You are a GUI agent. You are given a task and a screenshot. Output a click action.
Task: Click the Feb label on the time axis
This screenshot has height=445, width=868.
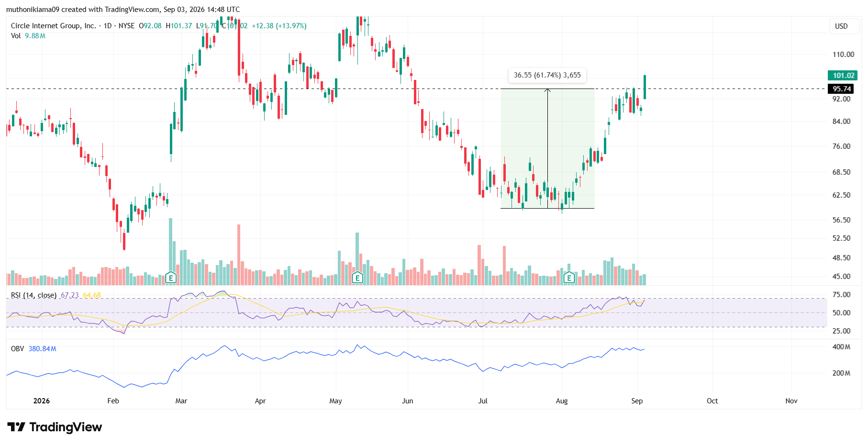[x=113, y=401]
